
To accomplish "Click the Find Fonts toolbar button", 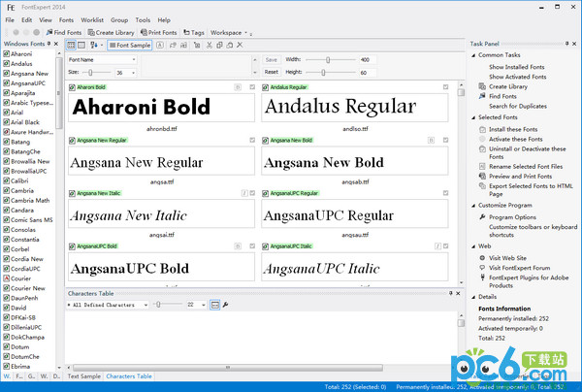I will point(63,32).
